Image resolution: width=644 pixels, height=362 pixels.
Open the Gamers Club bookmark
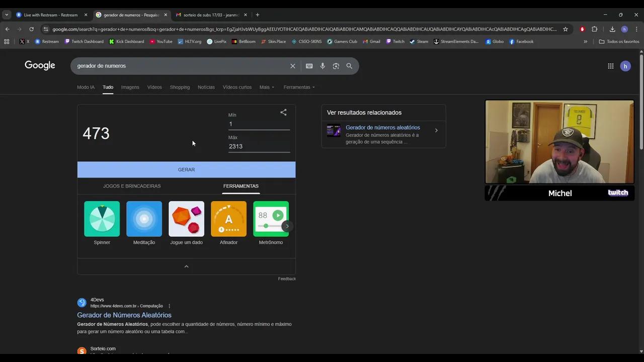345,41
